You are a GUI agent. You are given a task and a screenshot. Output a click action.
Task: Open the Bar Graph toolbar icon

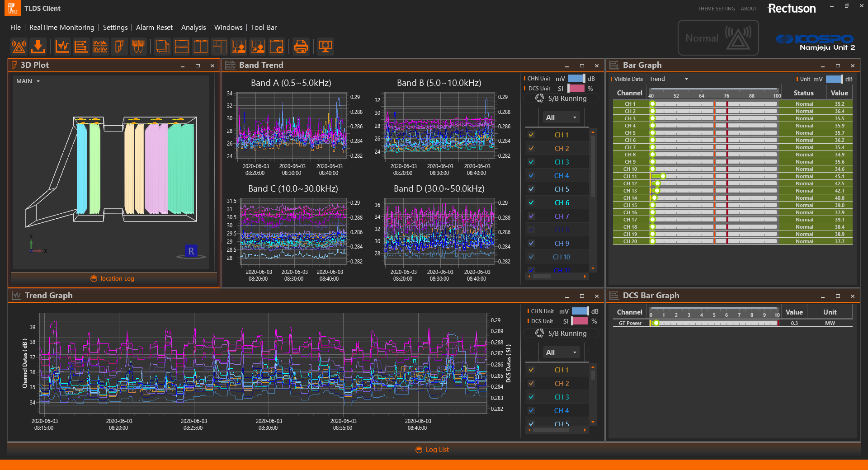tap(81, 46)
